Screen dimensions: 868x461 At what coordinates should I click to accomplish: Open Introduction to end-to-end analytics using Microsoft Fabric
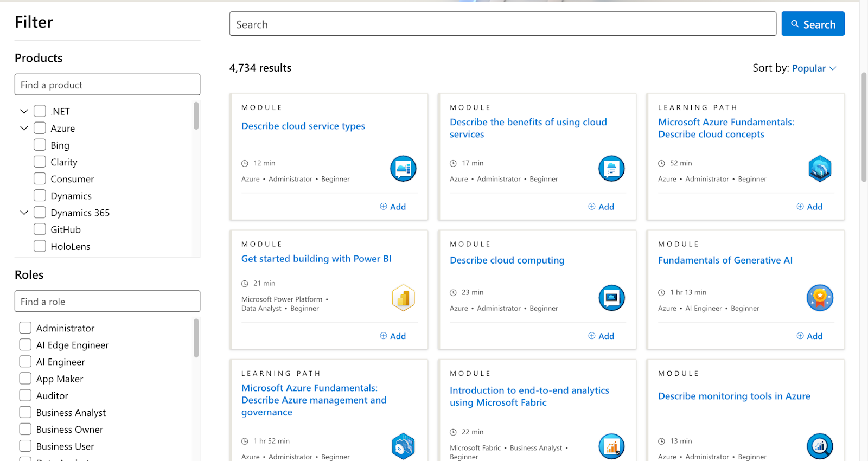529,396
